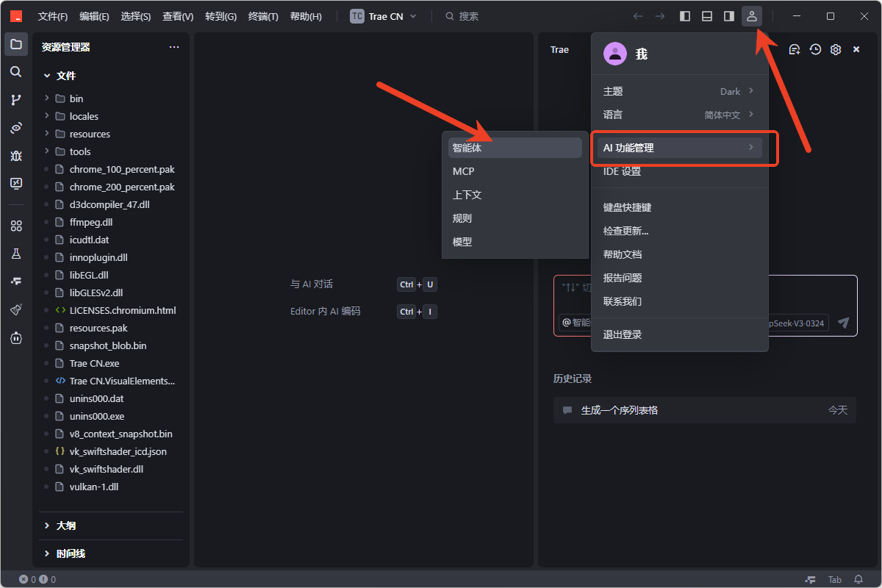Open the 生成一个序列表格 history entry
The height and width of the screenshot is (588, 882).
coord(705,410)
